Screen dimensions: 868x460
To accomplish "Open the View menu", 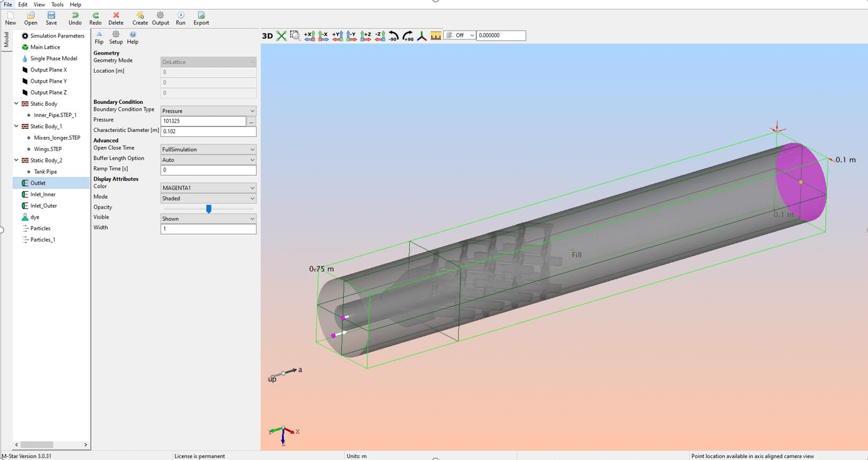I will [x=39, y=4].
